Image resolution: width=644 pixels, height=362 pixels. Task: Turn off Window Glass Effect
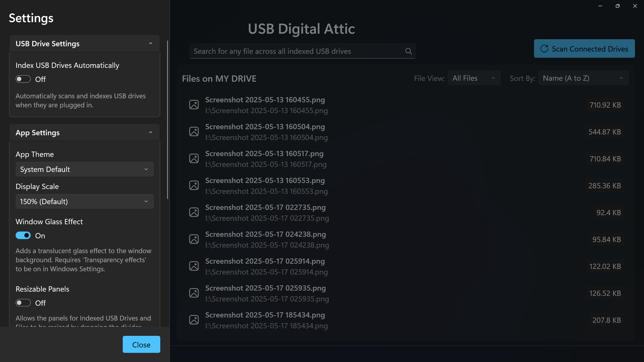(x=23, y=235)
